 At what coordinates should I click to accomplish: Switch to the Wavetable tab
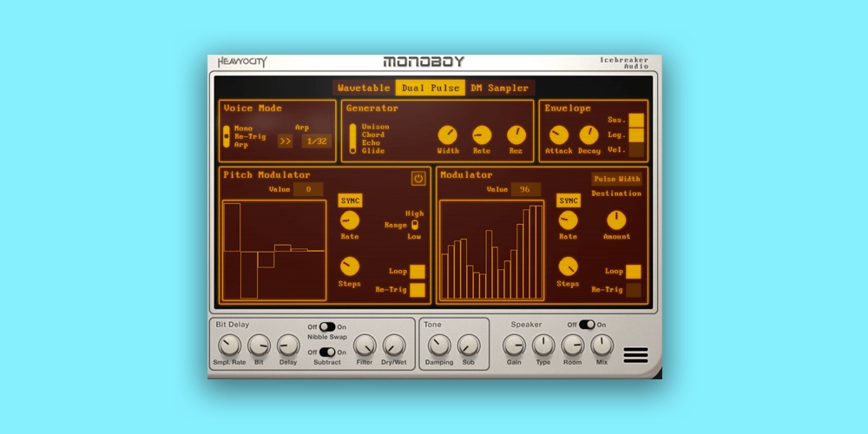pyautogui.click(x=364, y=88)
